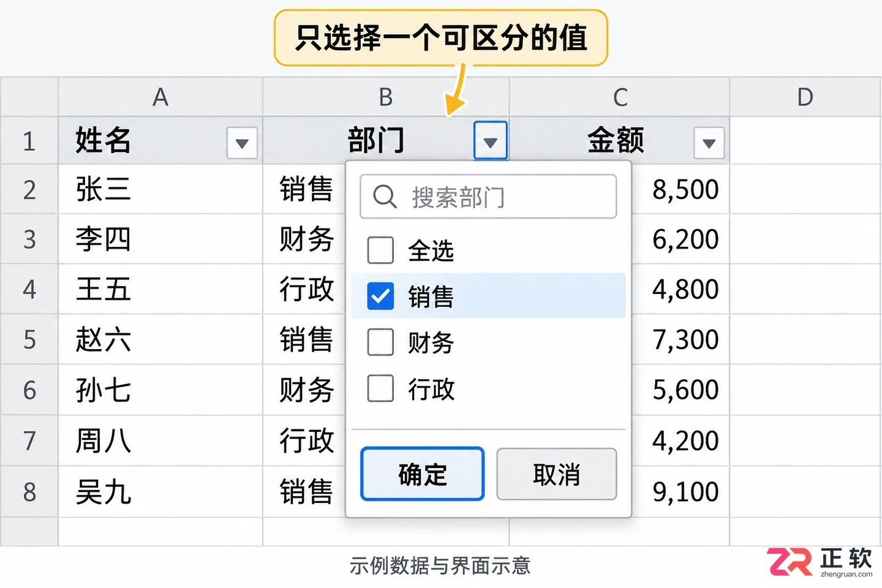Click the 财务 cell in 孙七's row
Image resolution: width=882 pixels, height=588 pixels.
tap(304, 390)
